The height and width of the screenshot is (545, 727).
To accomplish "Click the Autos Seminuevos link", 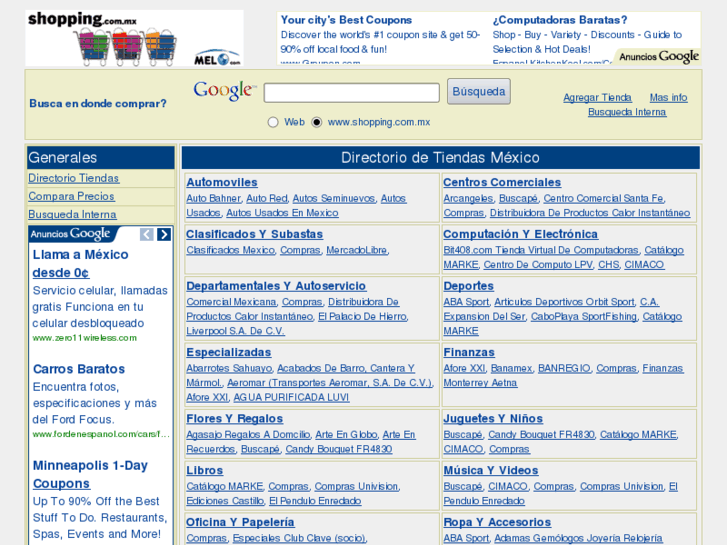I will tap(334, 199).
